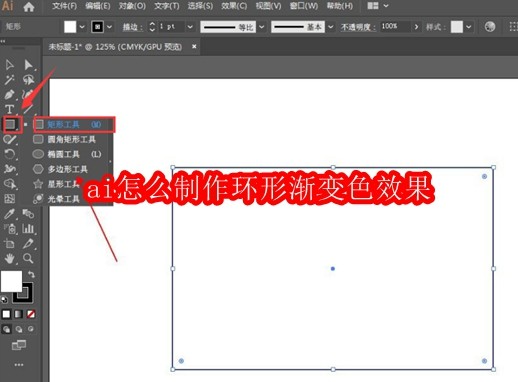This screenshot has height=382, width=518.
Task: Expand opacity slider arrow
Action: pyautogui.click(x=416, y=27)
